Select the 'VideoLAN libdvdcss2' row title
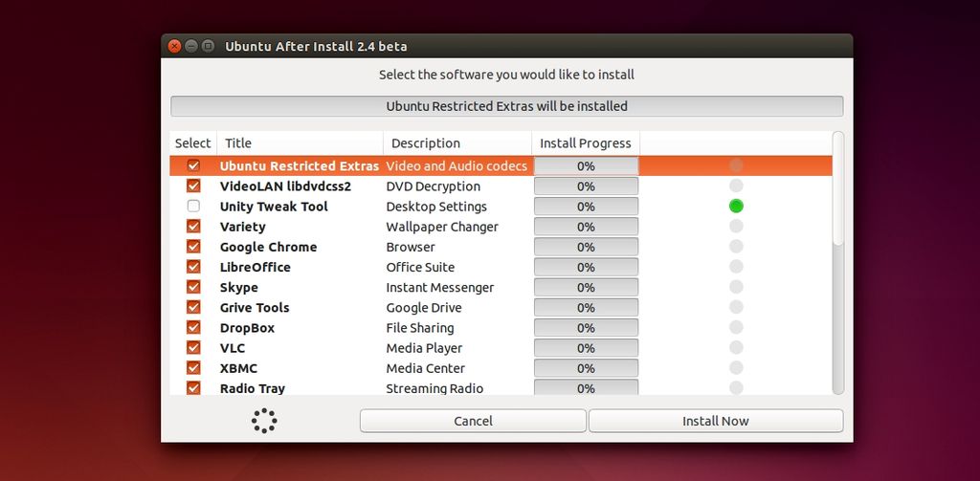The image size is (980, 481). (285, 186)
